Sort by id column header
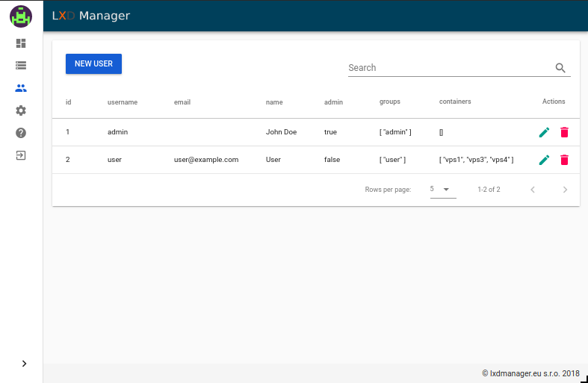 [68, 102]
